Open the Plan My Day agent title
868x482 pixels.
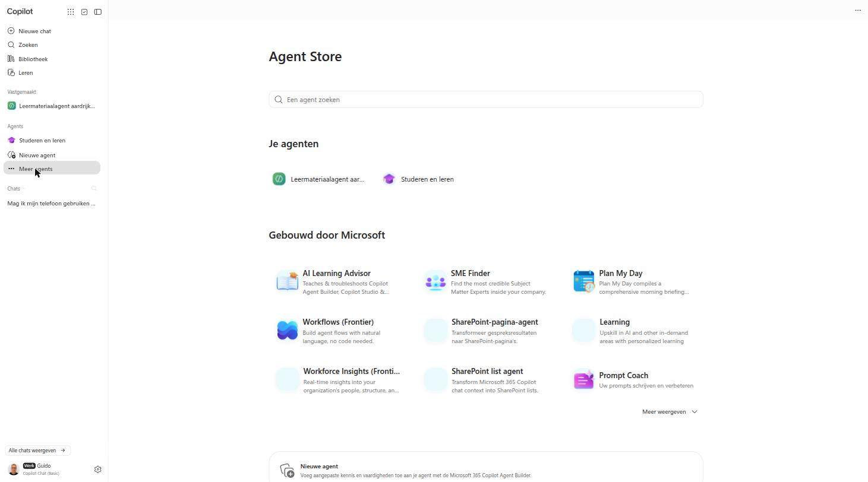(620, 273)
